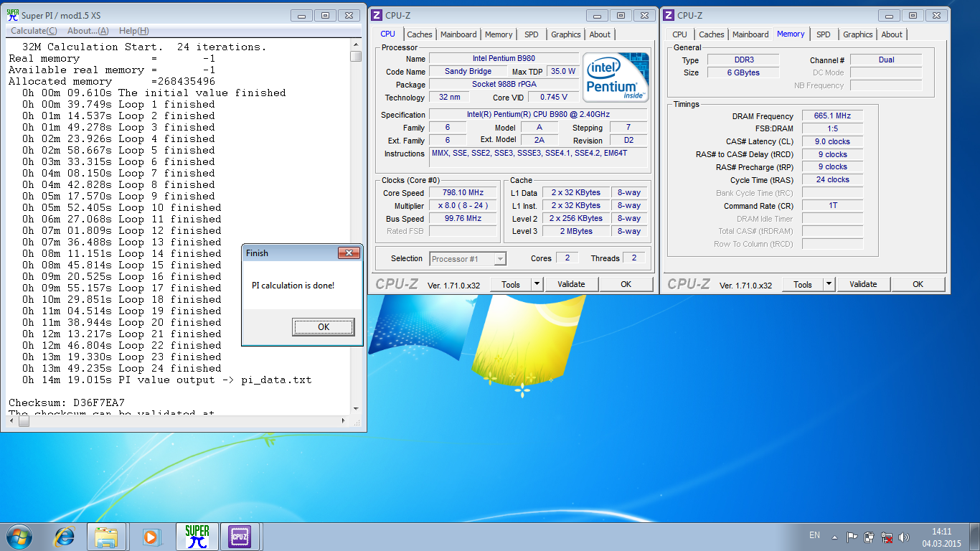Close the Finish dialog
980x551 pixels.
[x=349, y=253]
